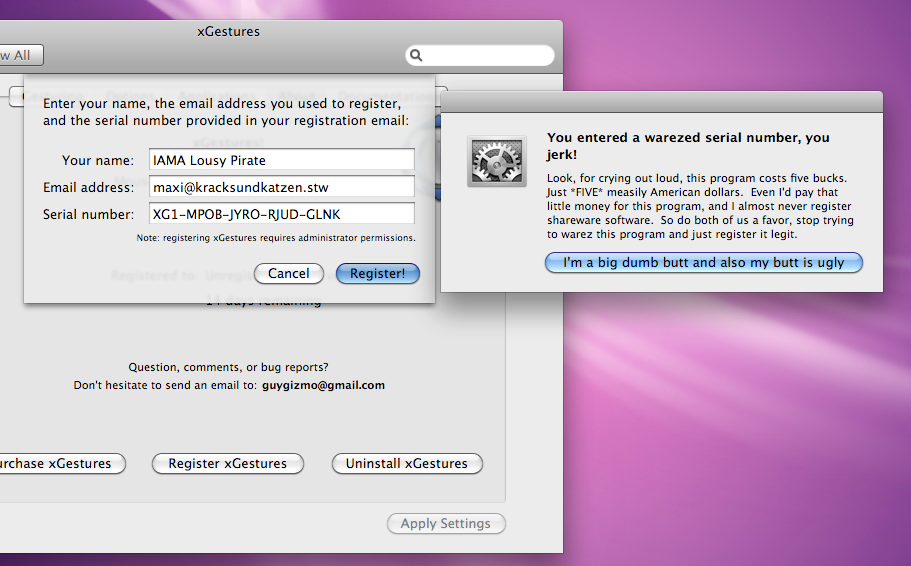
Task: Click the "Question, comments, or bug reports?" text
Action: (x=228, y=367)
